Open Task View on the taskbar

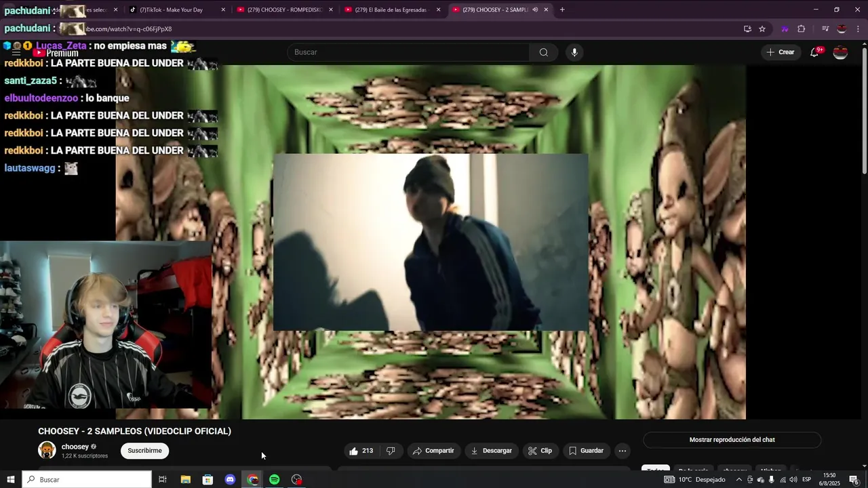(163, 479)
